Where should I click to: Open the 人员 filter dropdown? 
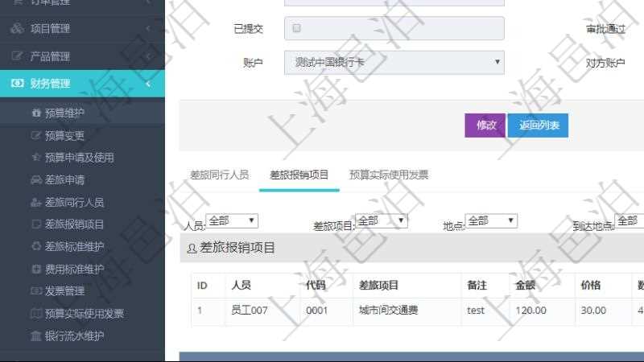click(x=232, y=220)
